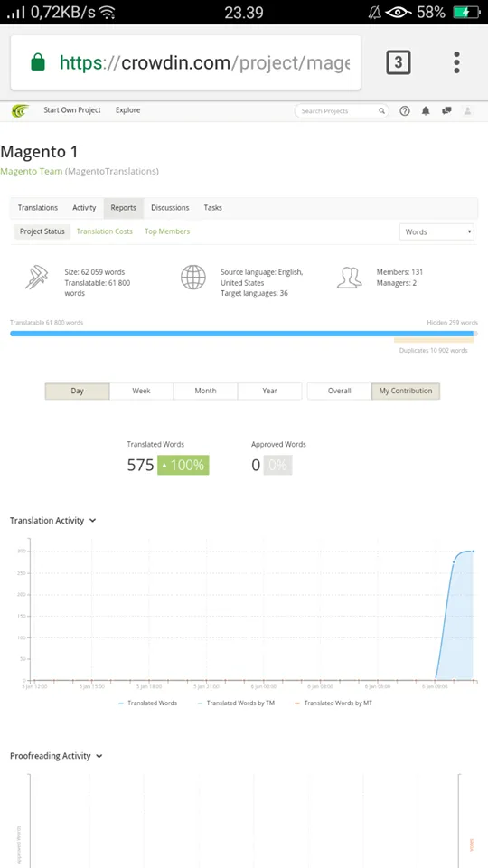Click the project size caliper icon
This screenshot has height=868, width=488.
(36, 278)
